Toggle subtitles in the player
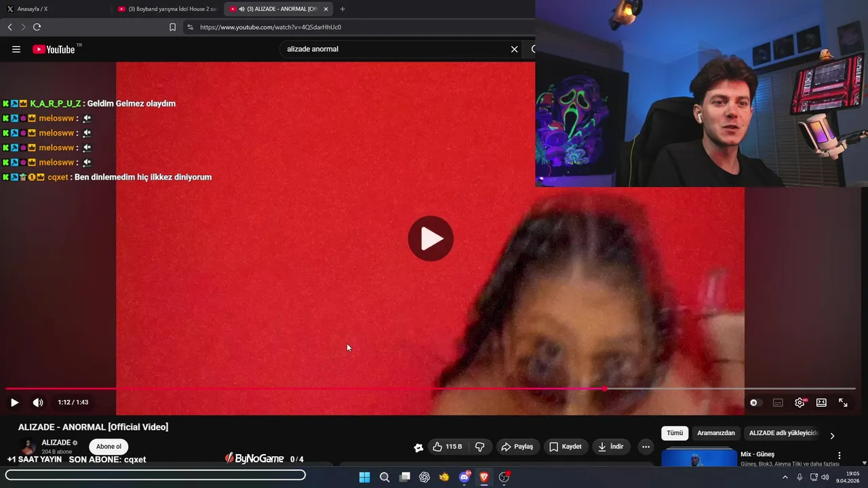868x488 pixels. point(778,403)
